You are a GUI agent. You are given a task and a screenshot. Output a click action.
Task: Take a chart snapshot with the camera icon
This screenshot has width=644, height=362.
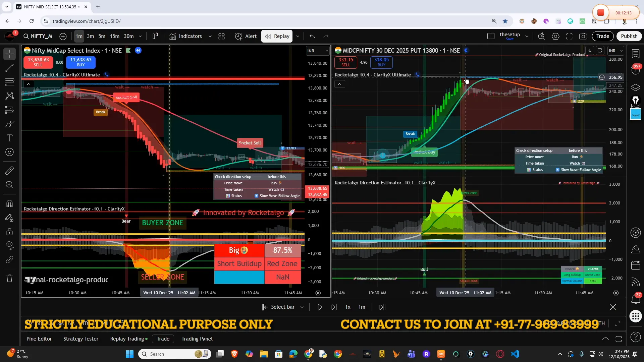584,36
